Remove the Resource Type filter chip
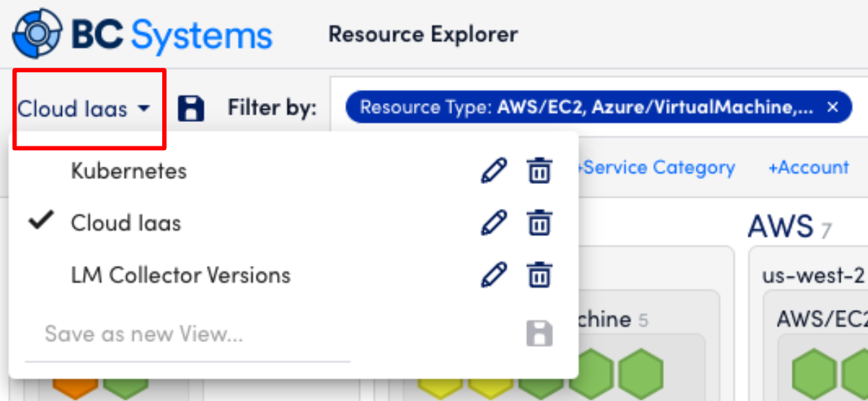The height and width of the screenshot is (401, 868). 833,107
